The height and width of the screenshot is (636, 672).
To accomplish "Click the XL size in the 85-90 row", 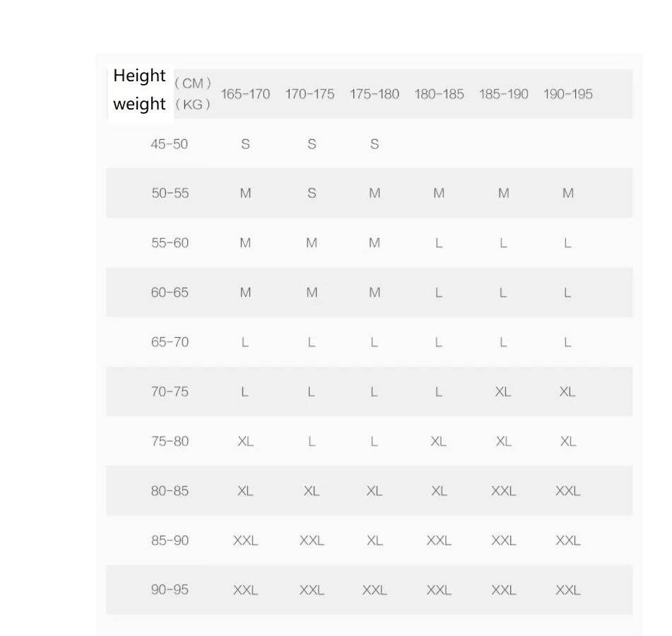I will click(x=375, y=541).
